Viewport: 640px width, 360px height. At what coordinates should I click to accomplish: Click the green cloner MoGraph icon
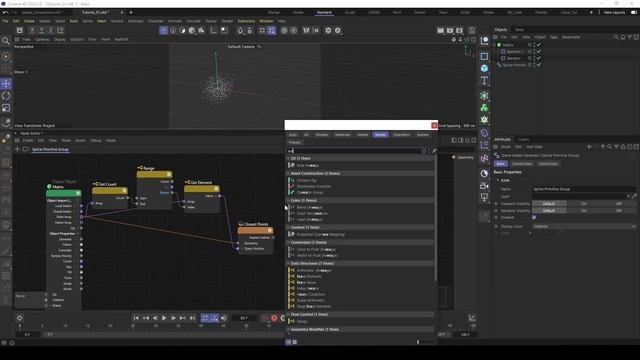pos(484,108)
